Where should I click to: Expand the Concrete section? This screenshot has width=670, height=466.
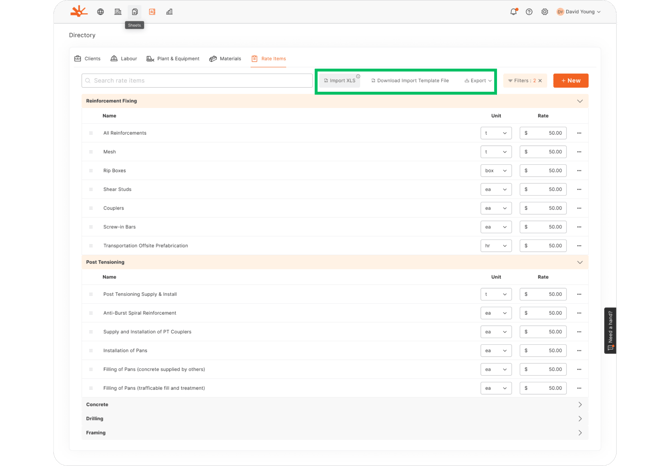[579, 405]
